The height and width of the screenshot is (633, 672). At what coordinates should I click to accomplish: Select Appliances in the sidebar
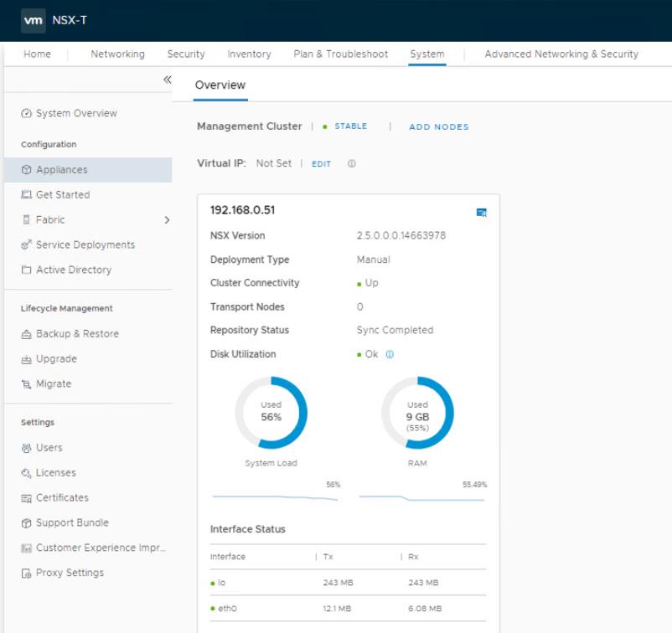pyautogui.click(x=88, y=170)
